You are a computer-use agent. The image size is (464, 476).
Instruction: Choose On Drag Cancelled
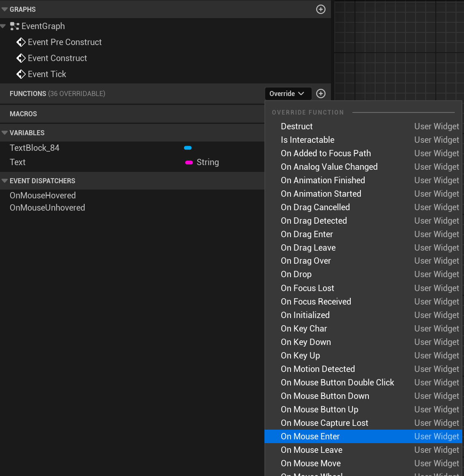tap(363, 207)
